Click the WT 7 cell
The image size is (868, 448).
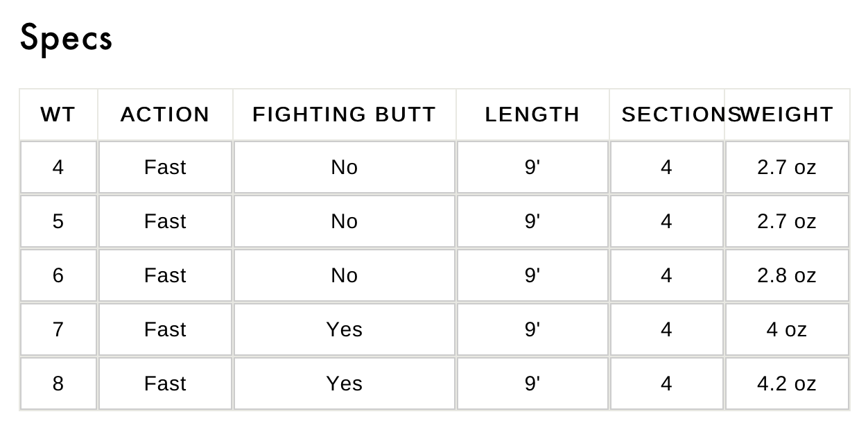(58, 329)
